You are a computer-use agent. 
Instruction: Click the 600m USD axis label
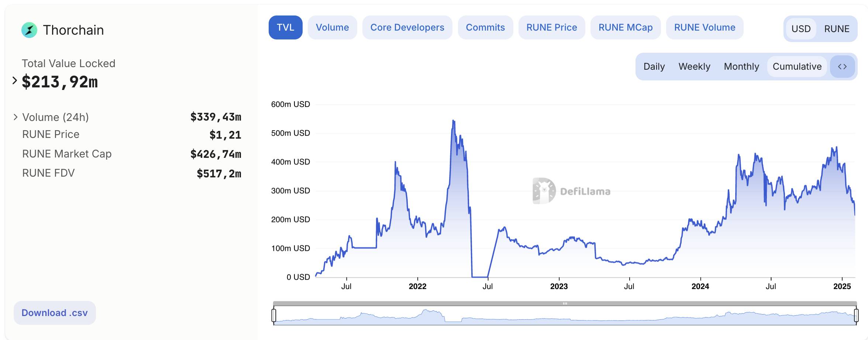click(x=290, y=104)
